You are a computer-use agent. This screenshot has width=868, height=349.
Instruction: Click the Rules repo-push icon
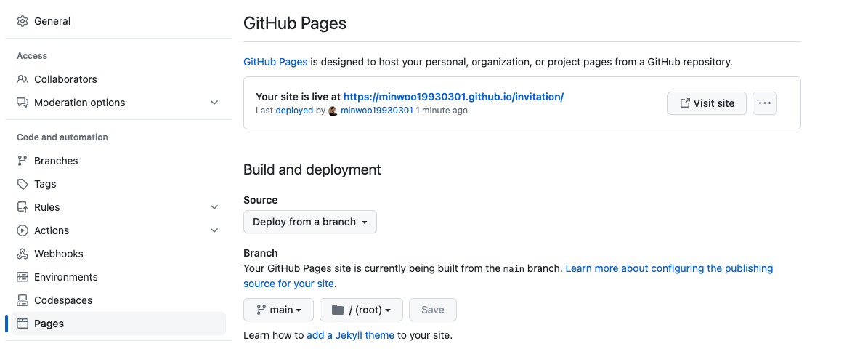point(22,207)
